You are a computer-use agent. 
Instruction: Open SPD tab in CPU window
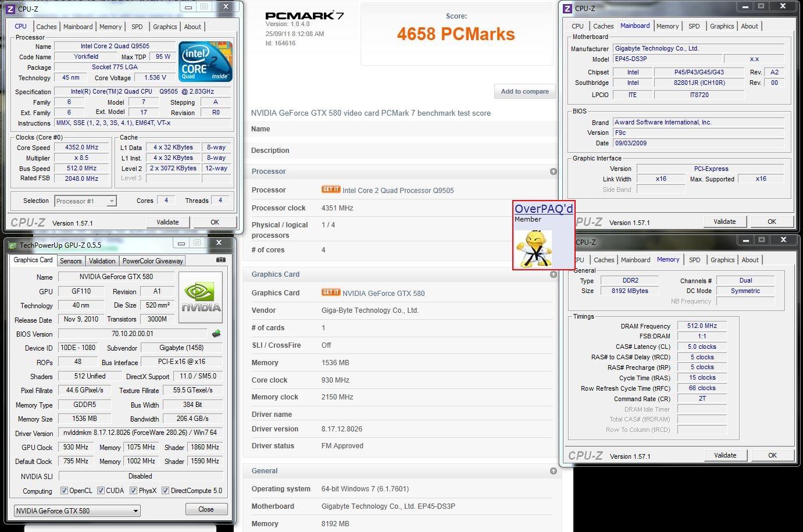(137, 27)
